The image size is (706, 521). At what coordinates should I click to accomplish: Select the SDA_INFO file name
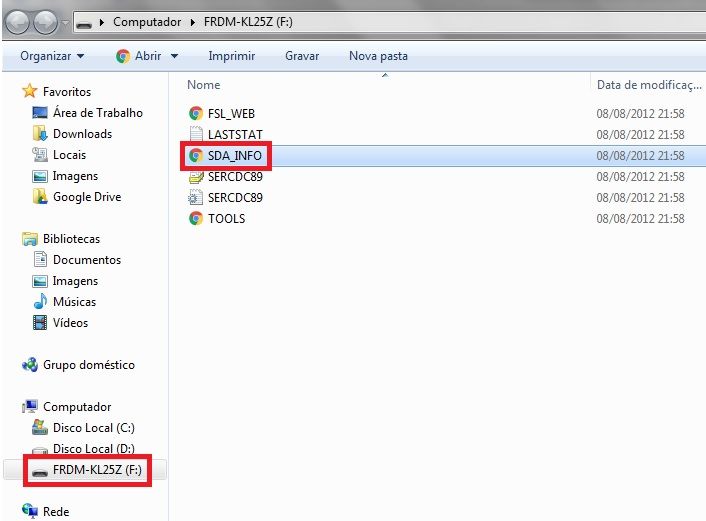[235, 156]
